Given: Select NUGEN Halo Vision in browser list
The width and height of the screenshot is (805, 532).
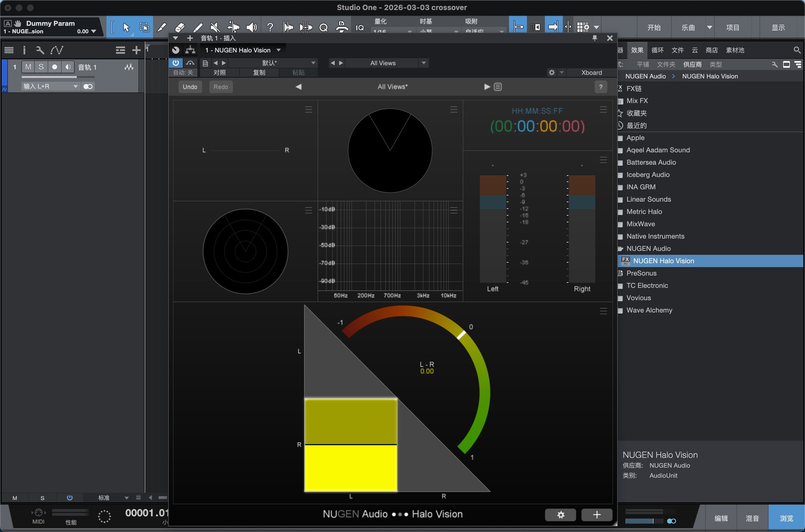Looking at the screenshot, I should click(x=663, y=261).
